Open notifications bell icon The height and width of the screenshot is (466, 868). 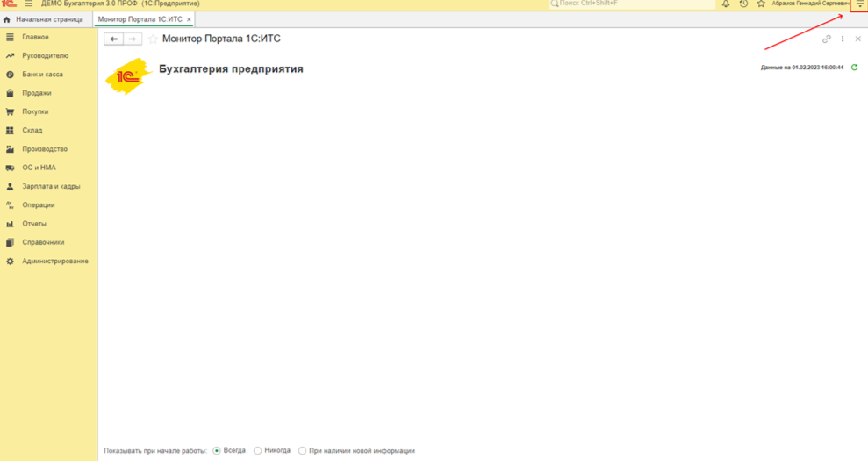725,4
